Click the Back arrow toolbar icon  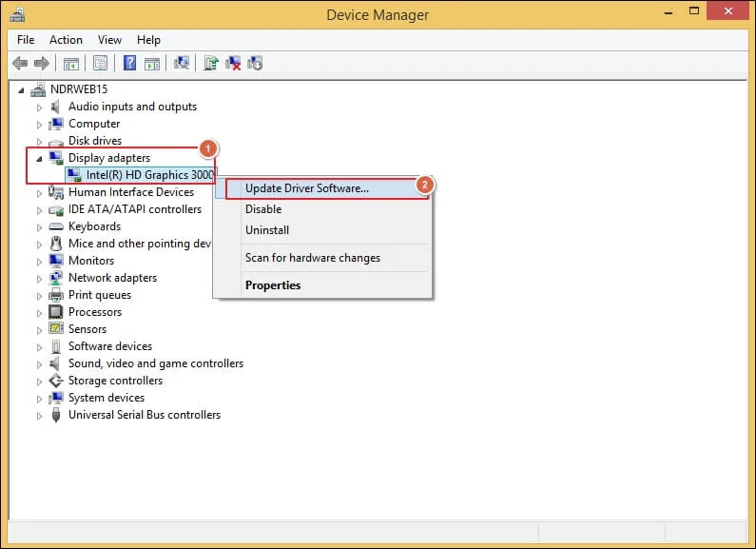20,63
